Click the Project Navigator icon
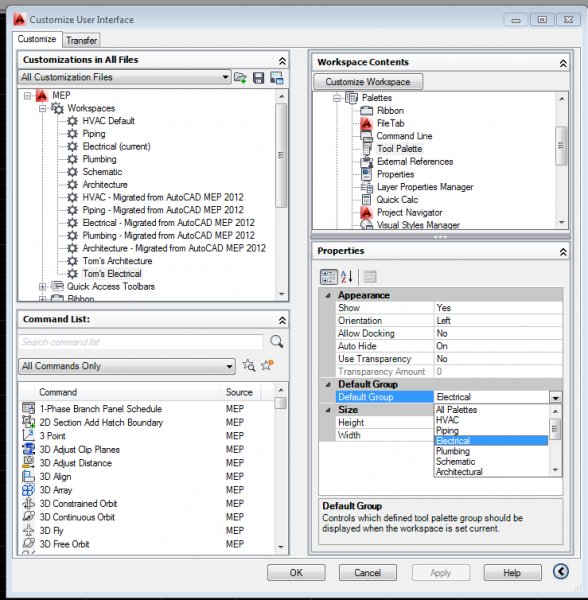The image size is (588, 600). 366,212
